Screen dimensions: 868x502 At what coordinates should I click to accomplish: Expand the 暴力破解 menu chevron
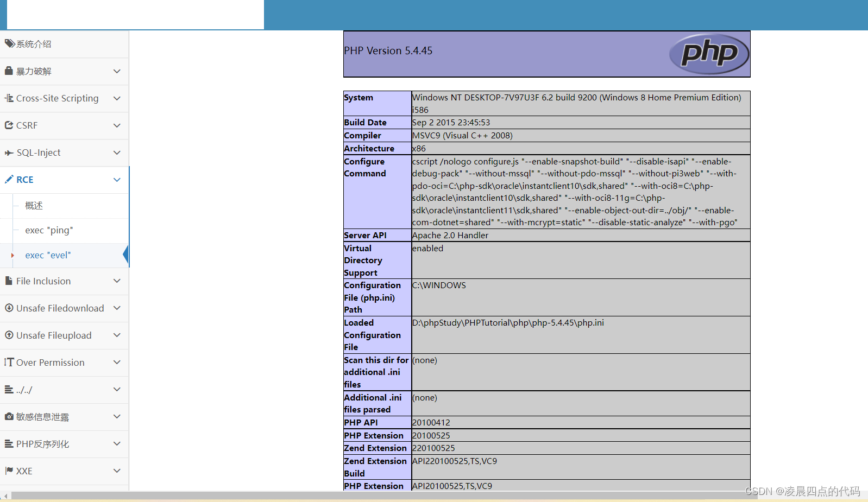click(117, 71)
